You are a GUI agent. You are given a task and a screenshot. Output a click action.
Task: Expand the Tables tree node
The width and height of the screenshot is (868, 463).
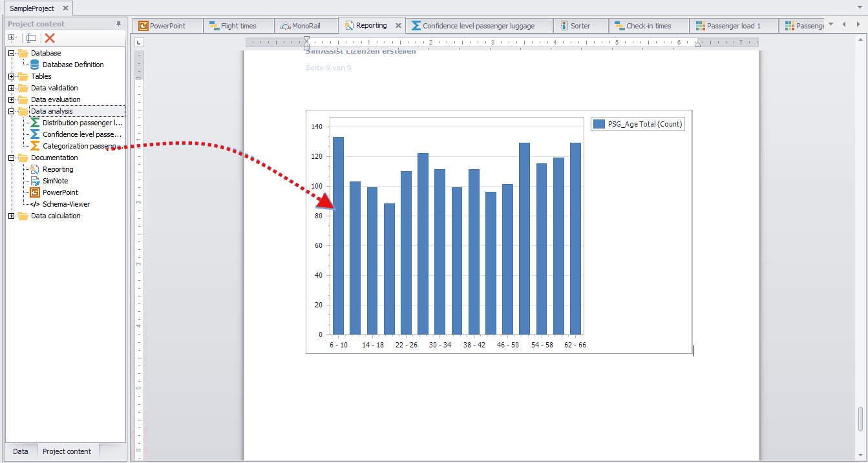[11, 76]
